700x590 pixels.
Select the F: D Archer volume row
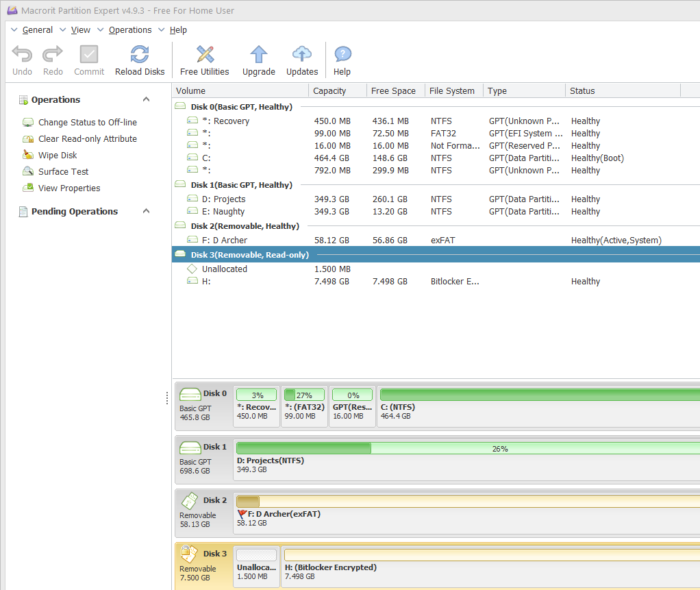tap(436, 241)
